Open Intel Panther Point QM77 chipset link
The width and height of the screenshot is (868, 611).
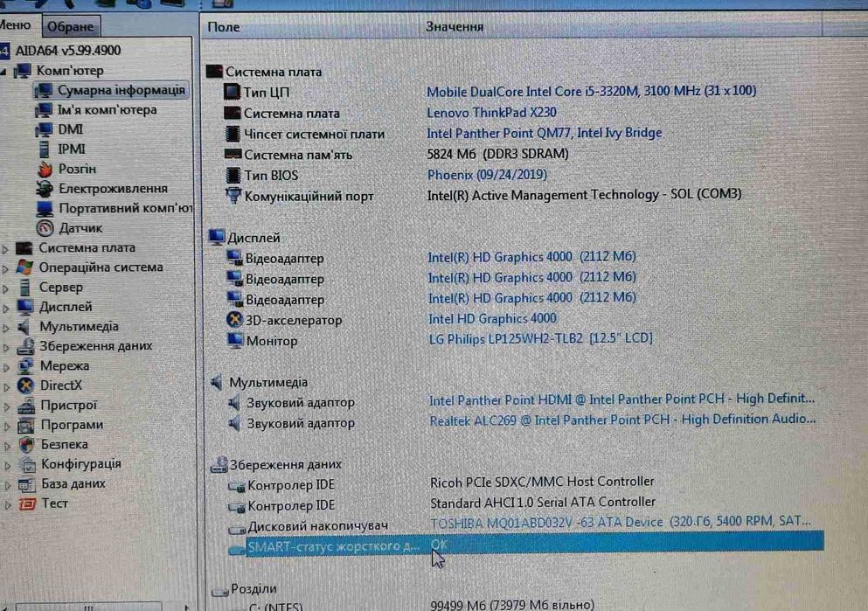click(x=545, y=133)
